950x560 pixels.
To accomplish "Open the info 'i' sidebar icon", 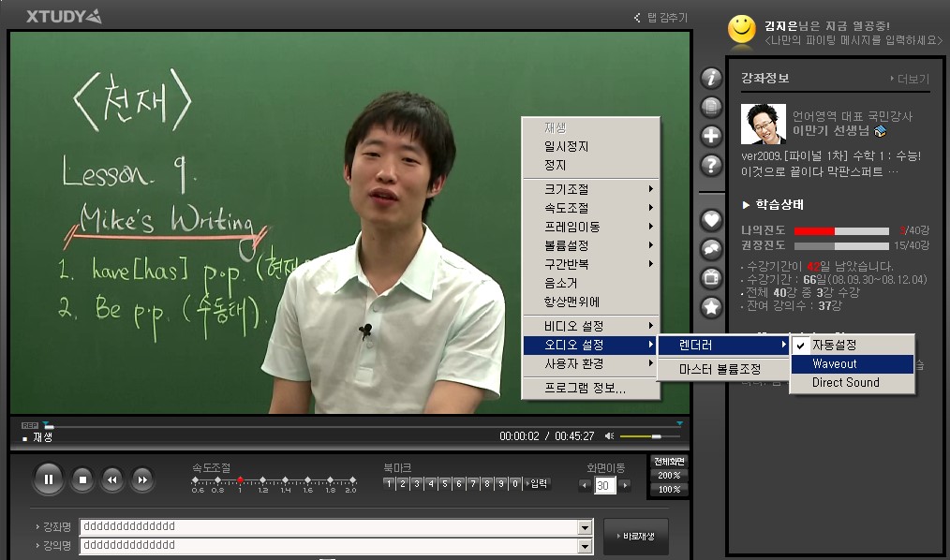I will (x=711, y=79).
